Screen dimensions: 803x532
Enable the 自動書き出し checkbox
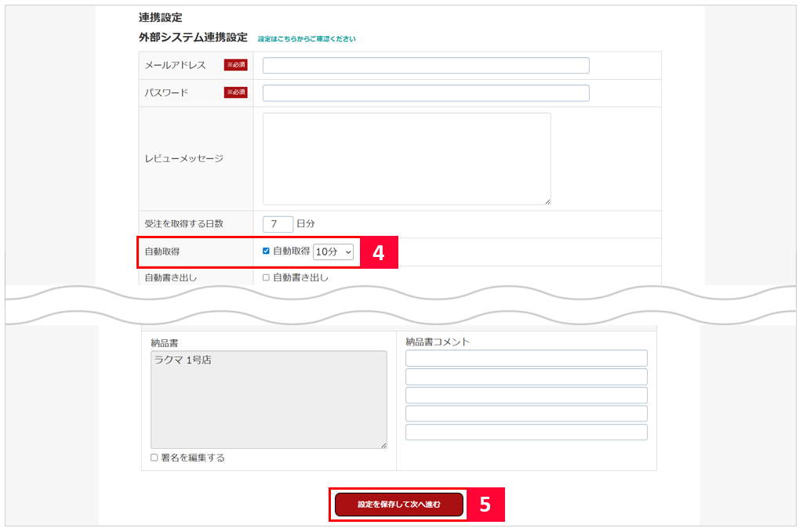(x=266, y=277)
